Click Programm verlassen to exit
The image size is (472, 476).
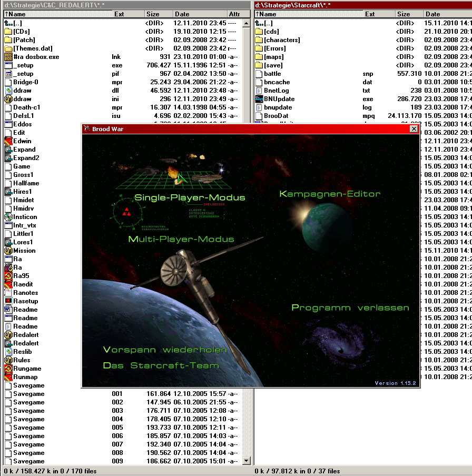point(350,308)
